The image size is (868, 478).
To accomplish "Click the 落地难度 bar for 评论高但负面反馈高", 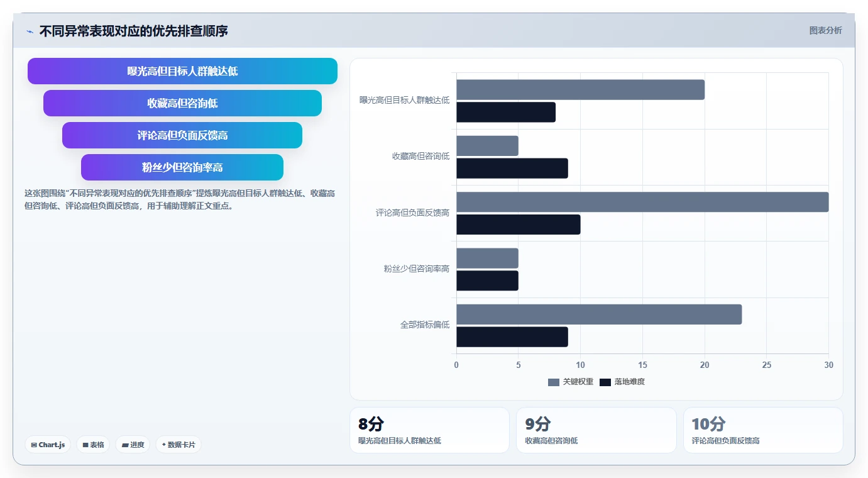I will [519, 225].
